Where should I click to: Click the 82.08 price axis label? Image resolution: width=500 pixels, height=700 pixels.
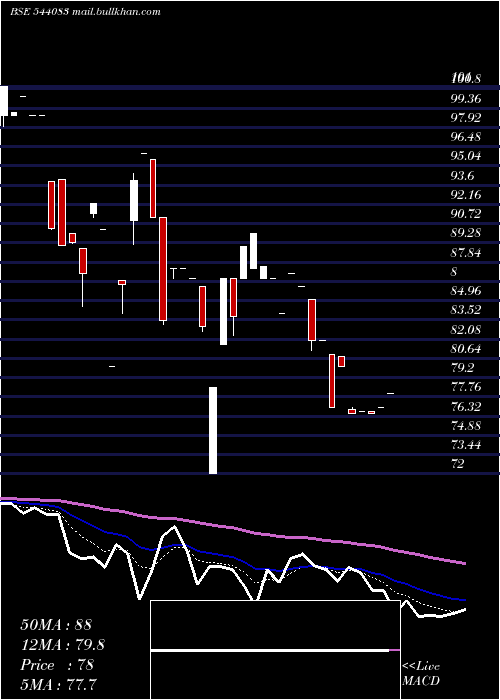click(x=466, y=330)
